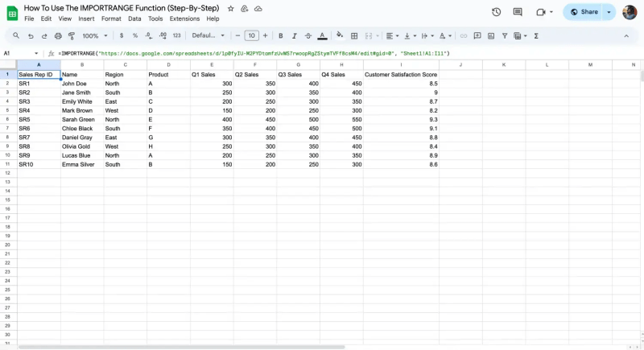The width and height of the screenshot is (644, 350).
Task: Open the account profile avatar
Action: pyautogui.click(x=630, y=12)
